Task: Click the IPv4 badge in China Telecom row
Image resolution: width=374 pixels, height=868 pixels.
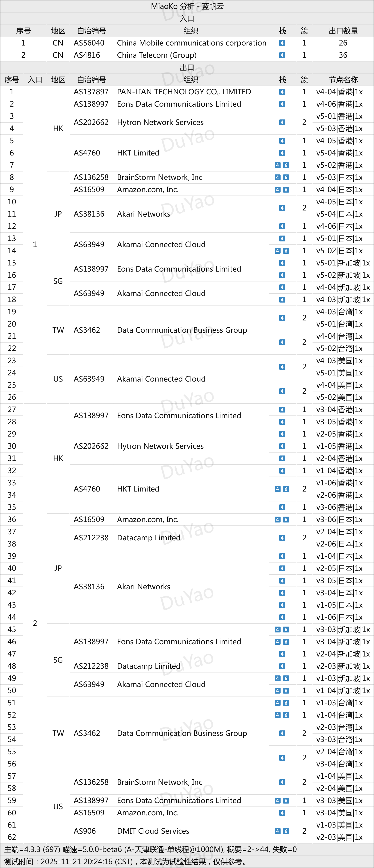Action: [282, 55]
